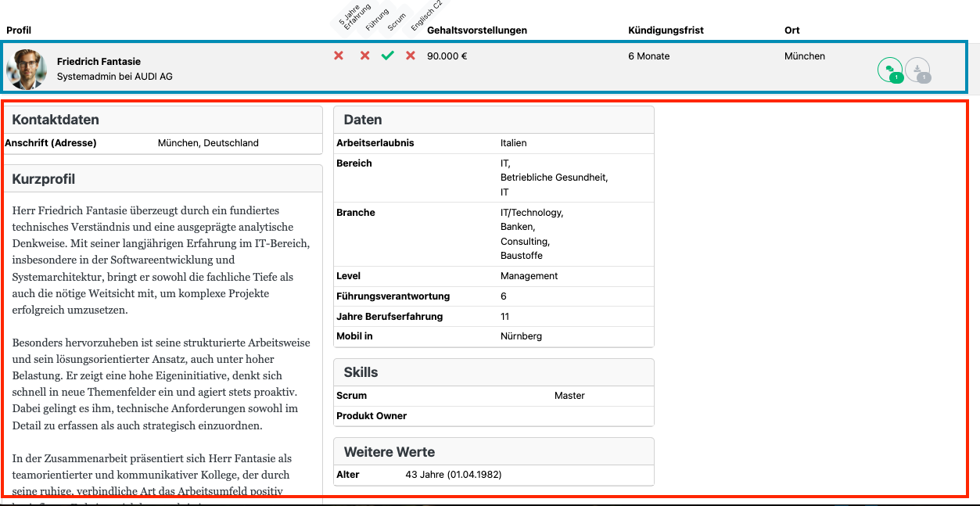This screenshot has height=506, width=980.
Task: Click the Level value 'Management'
Action: point(529,276)
